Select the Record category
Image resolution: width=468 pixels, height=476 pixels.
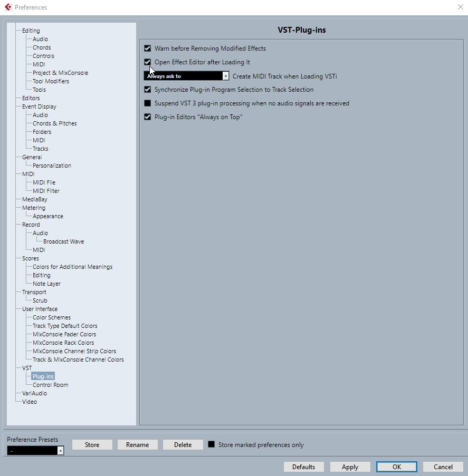point(31,225)
